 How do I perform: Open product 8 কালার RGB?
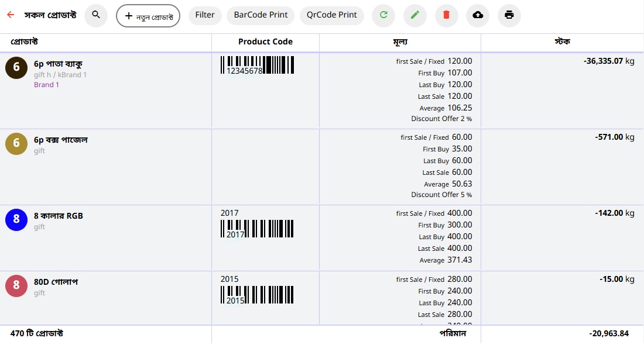pos(59,216)
